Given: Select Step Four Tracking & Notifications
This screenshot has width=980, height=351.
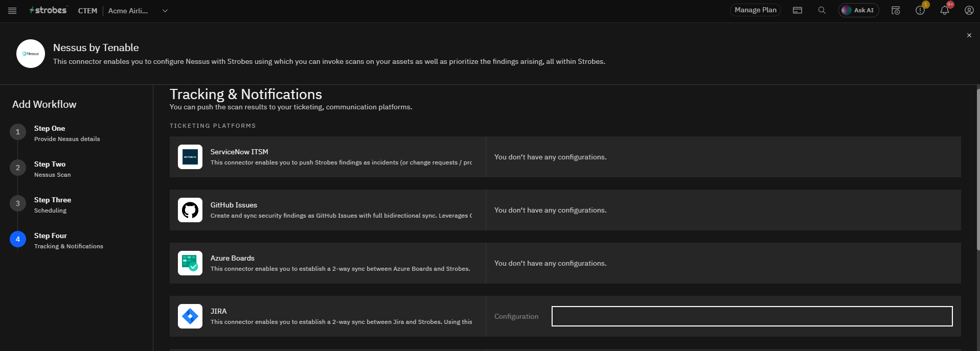Looking at the screenshot, I should pos(69,241).
